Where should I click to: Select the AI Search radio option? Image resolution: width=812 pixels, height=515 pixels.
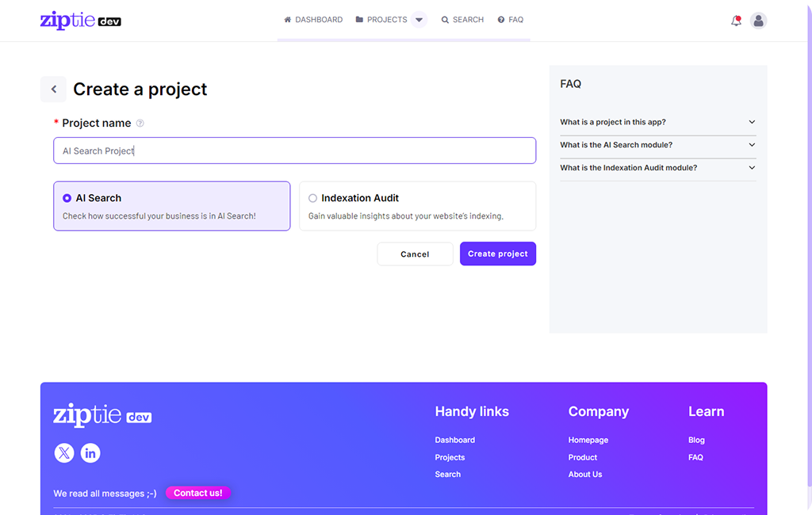click(x=67, y=198)
